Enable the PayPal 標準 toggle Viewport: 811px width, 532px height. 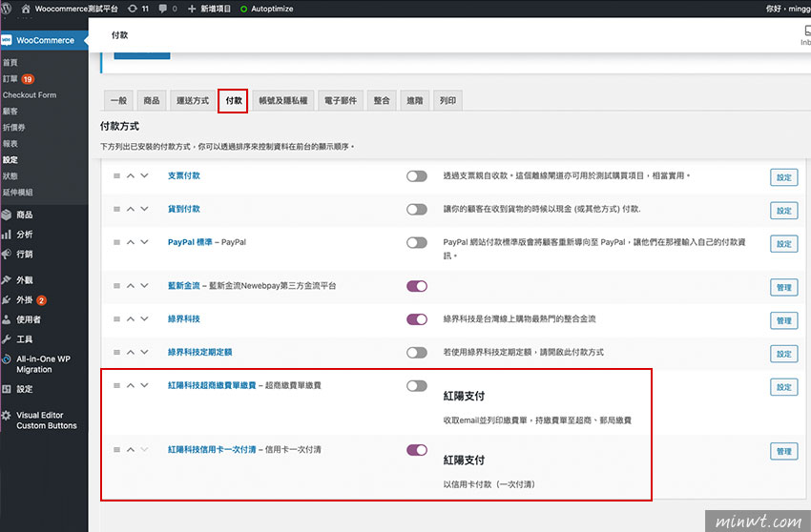pos(417,242)
